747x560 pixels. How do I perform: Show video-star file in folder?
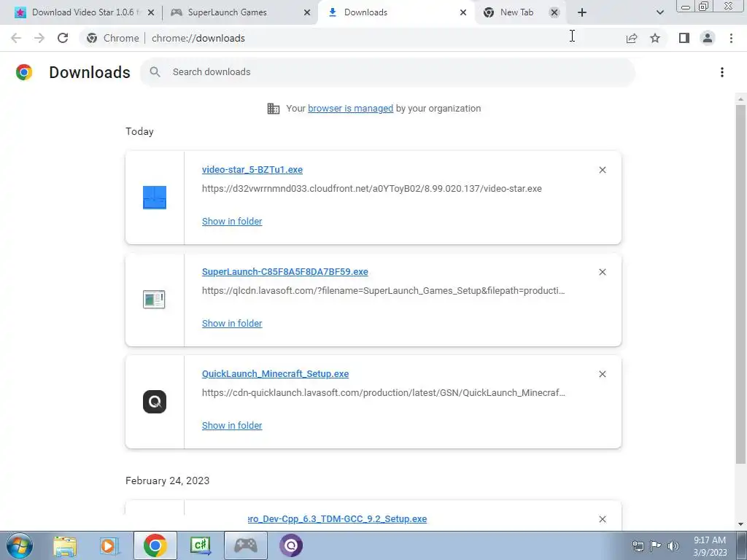click(x=232, y=222)
